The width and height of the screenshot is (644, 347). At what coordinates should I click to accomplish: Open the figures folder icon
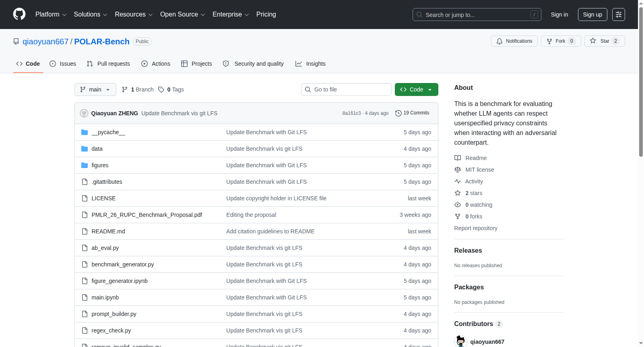[x=85, y=165]
